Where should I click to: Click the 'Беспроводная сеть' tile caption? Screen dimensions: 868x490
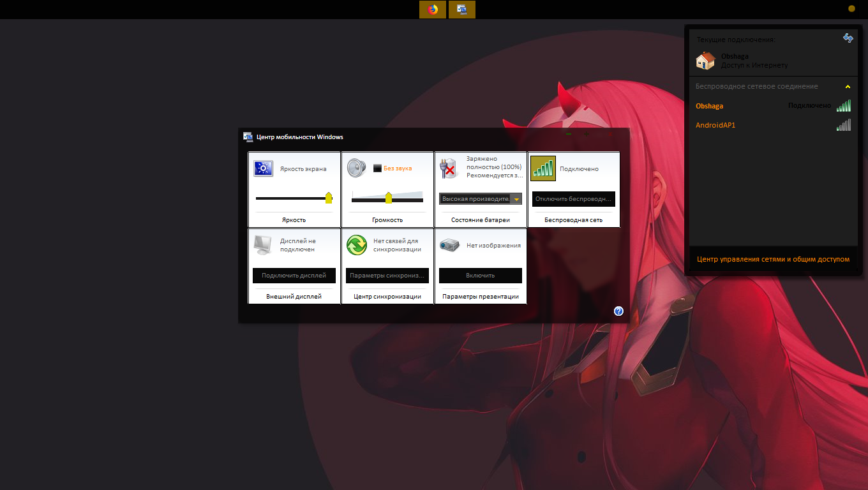pos(574,220)
